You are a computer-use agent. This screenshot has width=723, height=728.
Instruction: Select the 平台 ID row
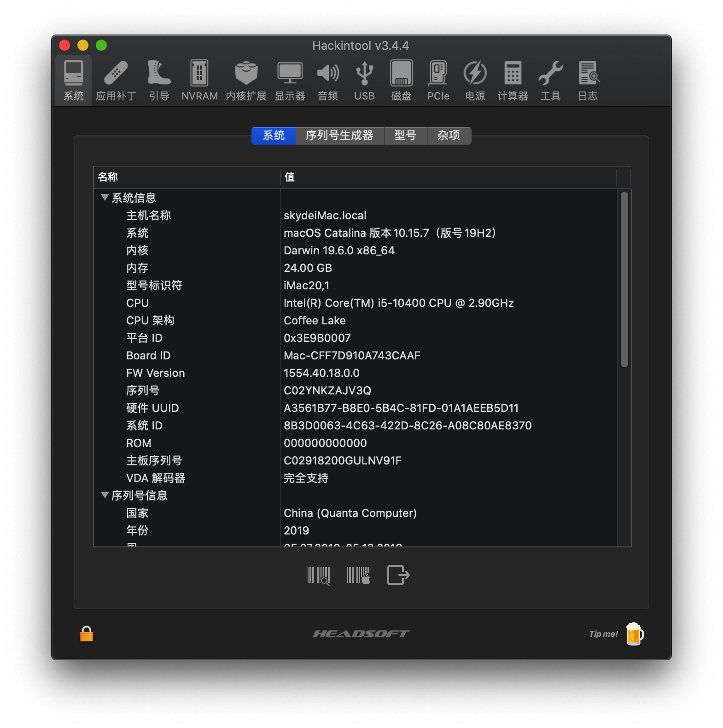[x=355, y=338]
